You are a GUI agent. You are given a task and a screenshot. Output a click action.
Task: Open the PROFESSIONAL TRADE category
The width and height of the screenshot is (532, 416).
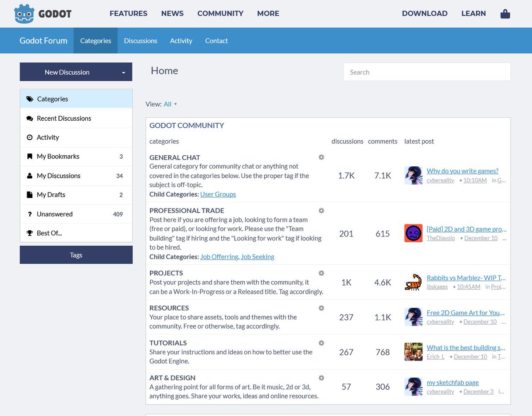tap(187, 211)
